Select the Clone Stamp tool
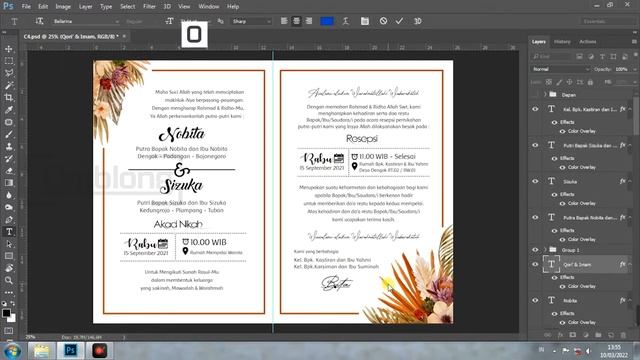 (9, 147)
